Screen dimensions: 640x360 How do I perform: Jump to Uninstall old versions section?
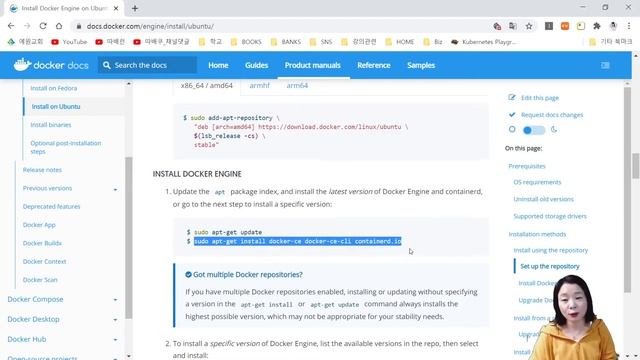(543, 199)
